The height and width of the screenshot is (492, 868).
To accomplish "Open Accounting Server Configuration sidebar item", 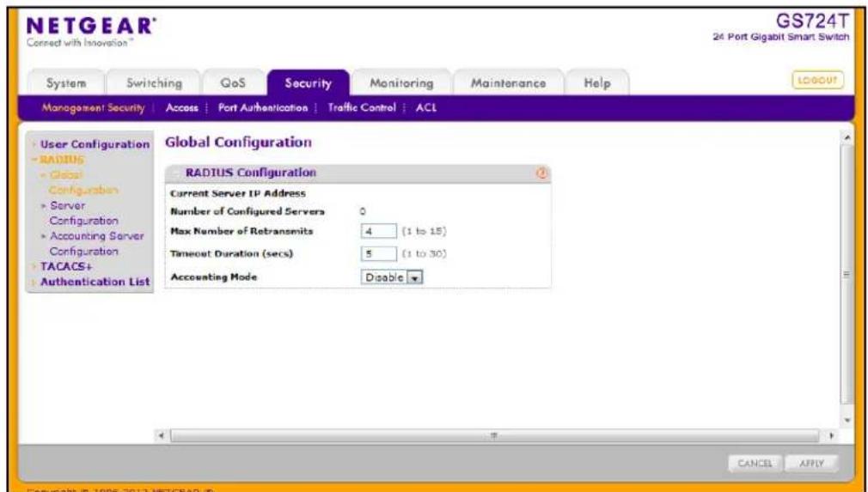I will coord(96,243).
